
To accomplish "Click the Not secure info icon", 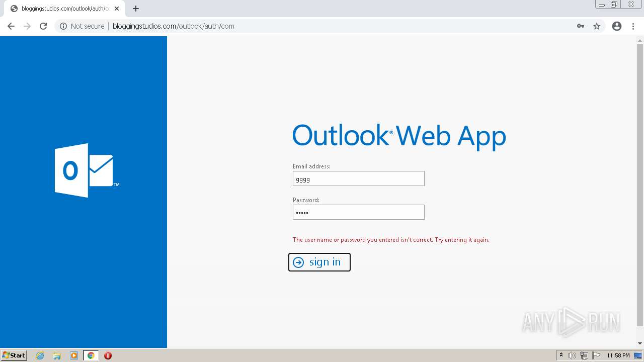I will click(x=63, y=26).
